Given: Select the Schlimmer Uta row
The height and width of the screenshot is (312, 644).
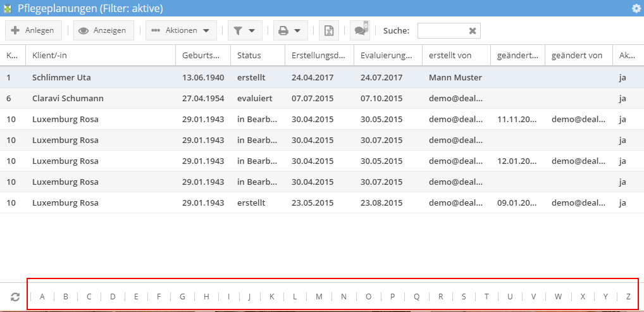Looking at the screenshot, I should (x=61, y=77).
